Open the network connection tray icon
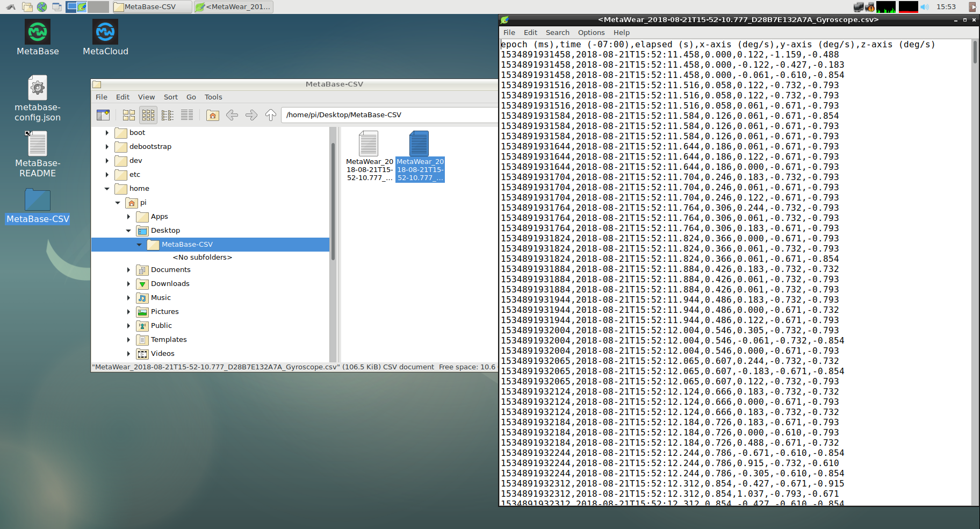 point(858,7)
